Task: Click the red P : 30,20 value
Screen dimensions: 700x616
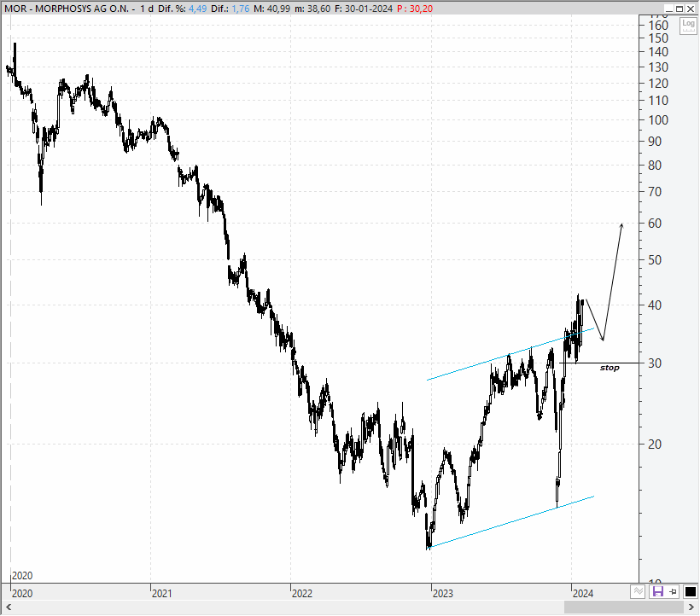Action: point(415,9)
